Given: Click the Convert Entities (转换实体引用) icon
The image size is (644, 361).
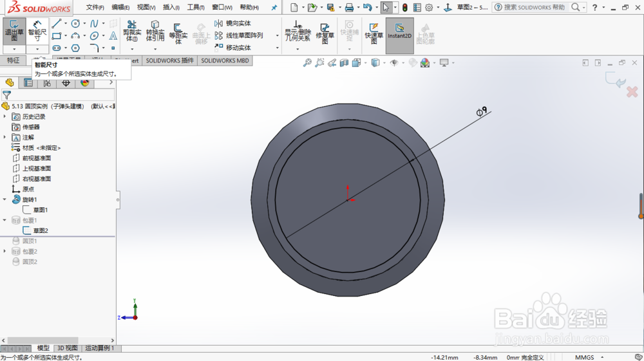Looking at the screenshot, I should tap(155, 31).
